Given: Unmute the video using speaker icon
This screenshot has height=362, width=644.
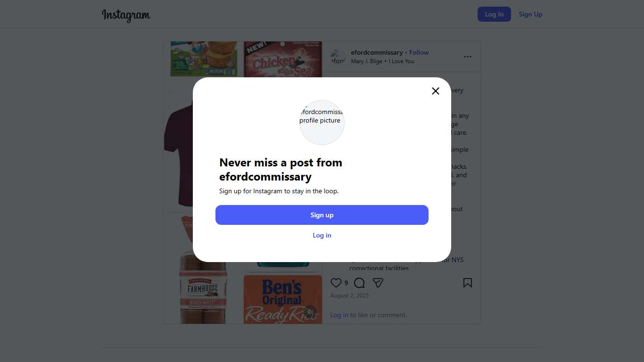Looking at the screenshot, I should (x=310, y=312).
